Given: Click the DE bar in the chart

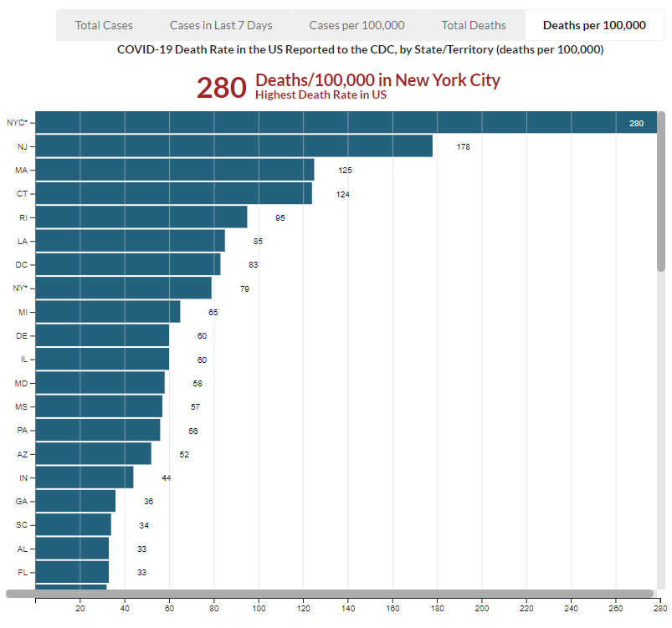Looking at the screenshot, I should pyautogui.click(x=102, y=335).
